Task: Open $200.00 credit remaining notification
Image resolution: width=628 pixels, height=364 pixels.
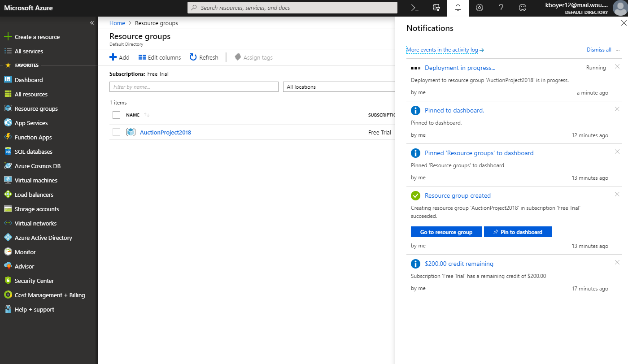Action: coord(459,264)
